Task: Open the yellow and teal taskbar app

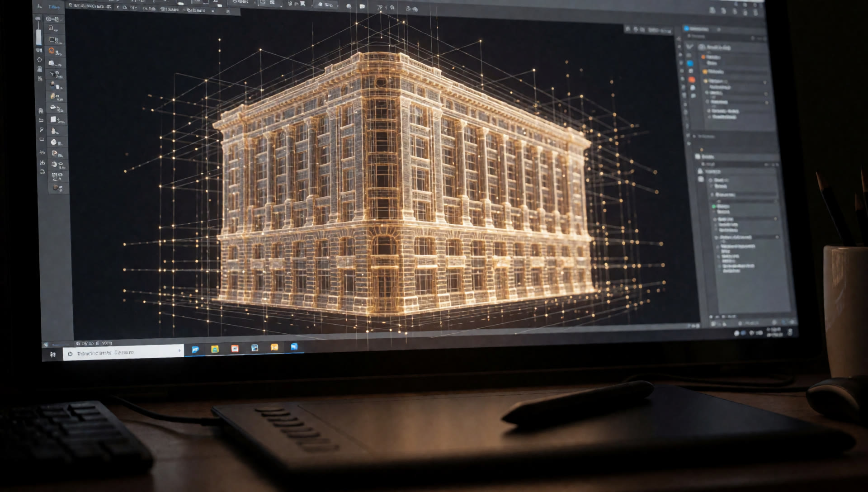Action: (x=215, y=349)
